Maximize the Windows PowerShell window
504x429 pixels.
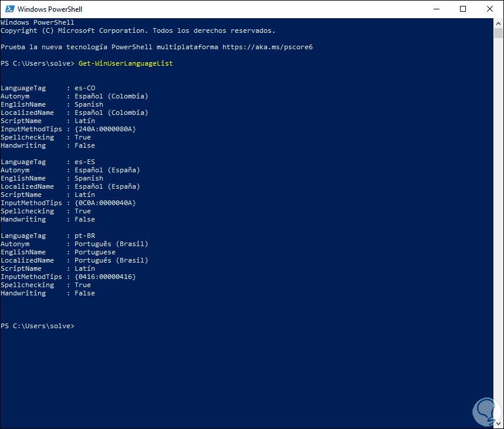pyautogui.click(x=463, y=9)
